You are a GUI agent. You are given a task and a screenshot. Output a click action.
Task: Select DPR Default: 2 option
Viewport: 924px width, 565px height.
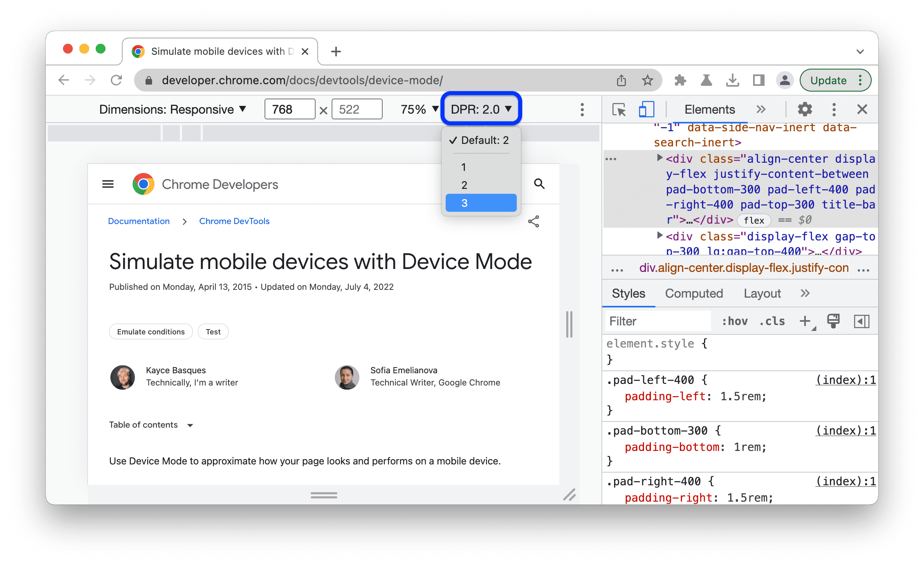tap(481, 140)
